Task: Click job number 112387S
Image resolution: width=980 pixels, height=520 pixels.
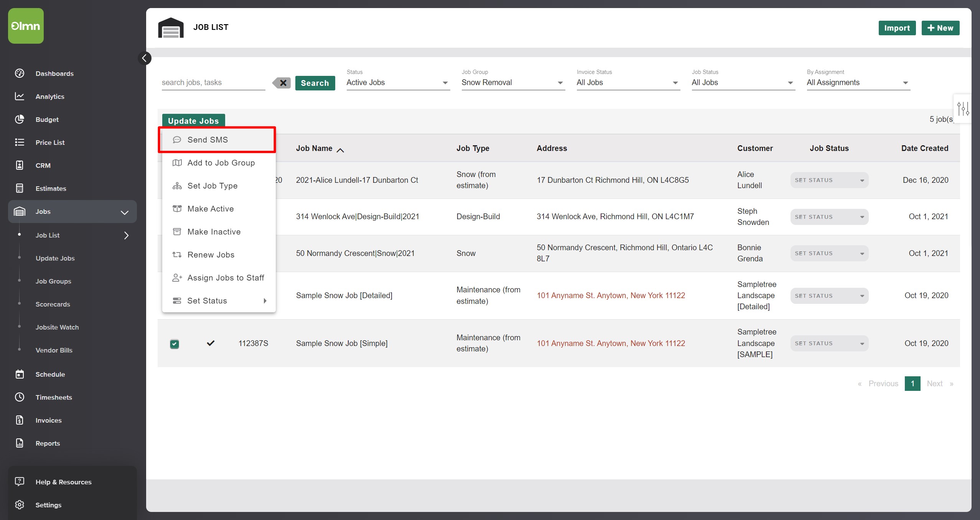Action: pyautogui.click(x=253, y=343)
